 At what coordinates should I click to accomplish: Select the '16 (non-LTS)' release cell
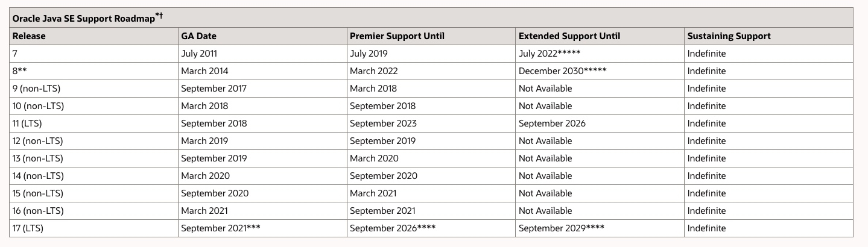pyautogui.click(x=37, y=211)
